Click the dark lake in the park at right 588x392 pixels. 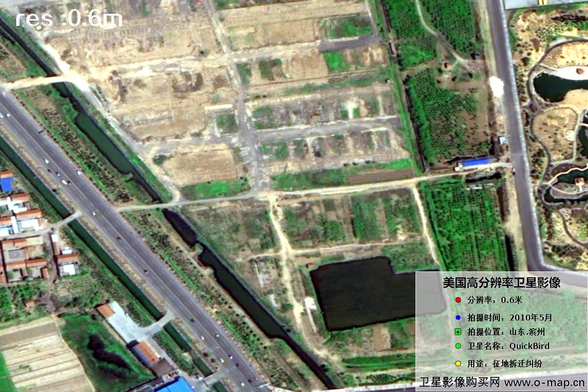point(556,87)
